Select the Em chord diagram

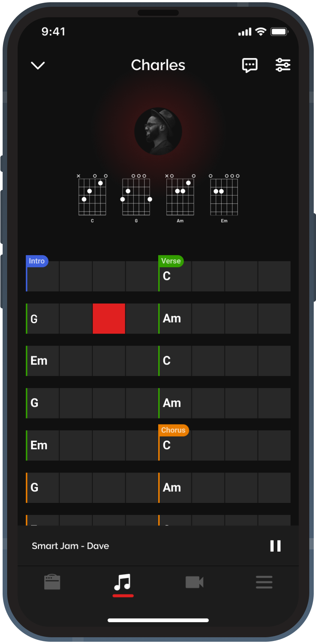click(224, 197)
